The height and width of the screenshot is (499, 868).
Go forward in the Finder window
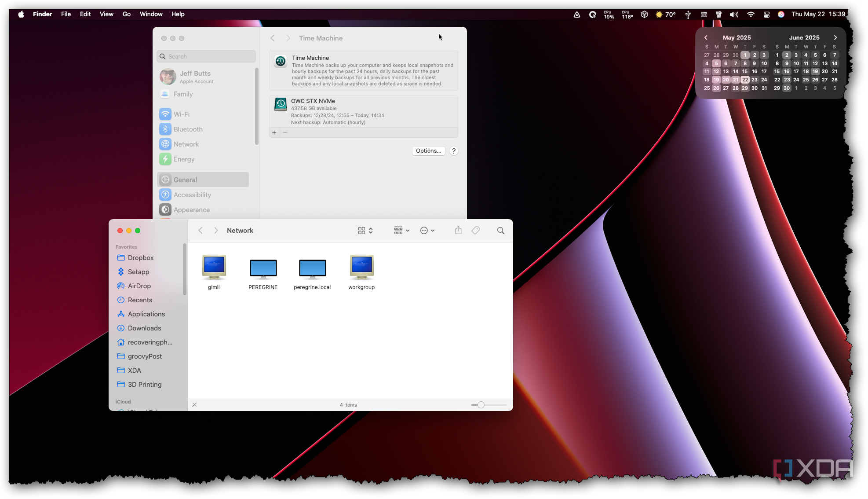coord(216,231)
